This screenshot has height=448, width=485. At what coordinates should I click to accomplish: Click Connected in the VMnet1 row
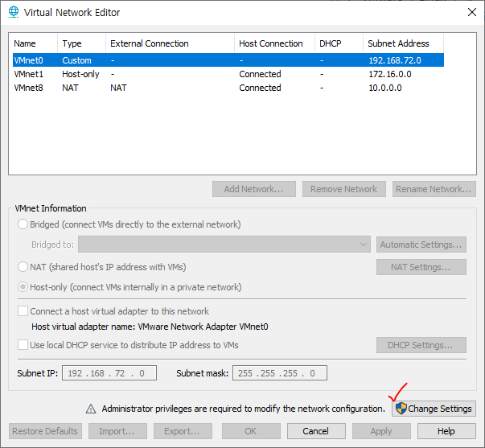coord(260,74)
